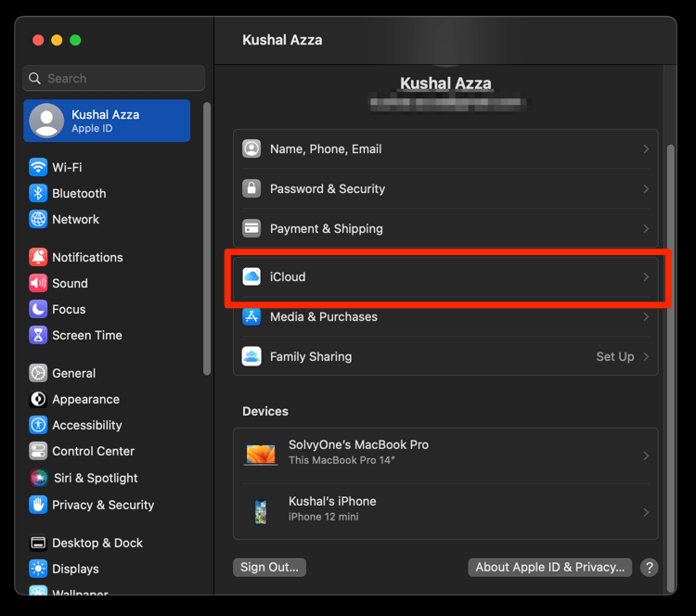Open Media & Purchases row

click(x=445, y=317)
